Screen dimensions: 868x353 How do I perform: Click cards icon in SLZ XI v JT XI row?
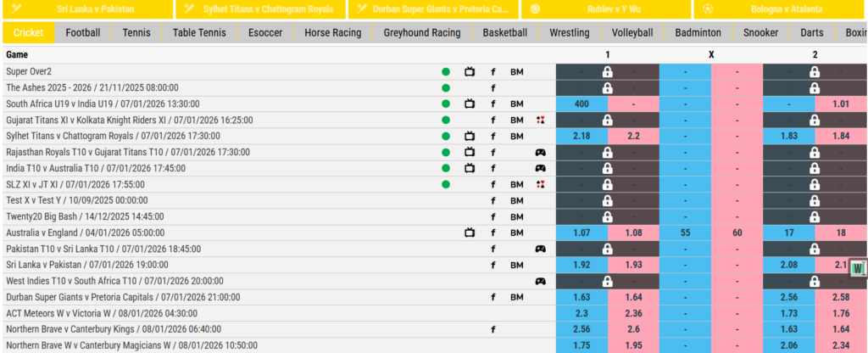541,184
